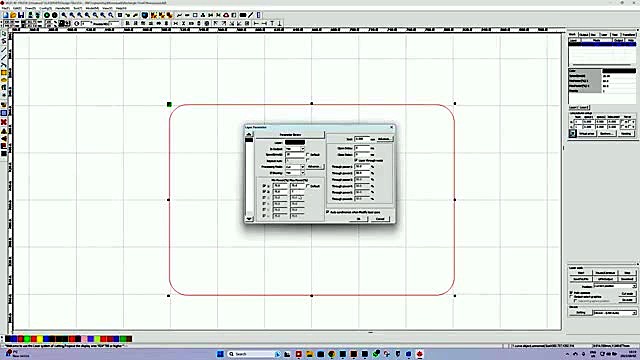Open File Explorer folder icon on taskbar
The width and height of the screenshot is (640, 360).
coord(309,354)
